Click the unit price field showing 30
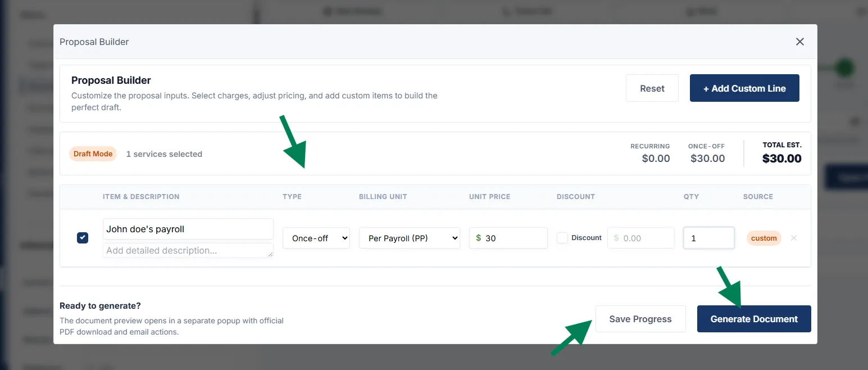868x370 pixels. 508,238
